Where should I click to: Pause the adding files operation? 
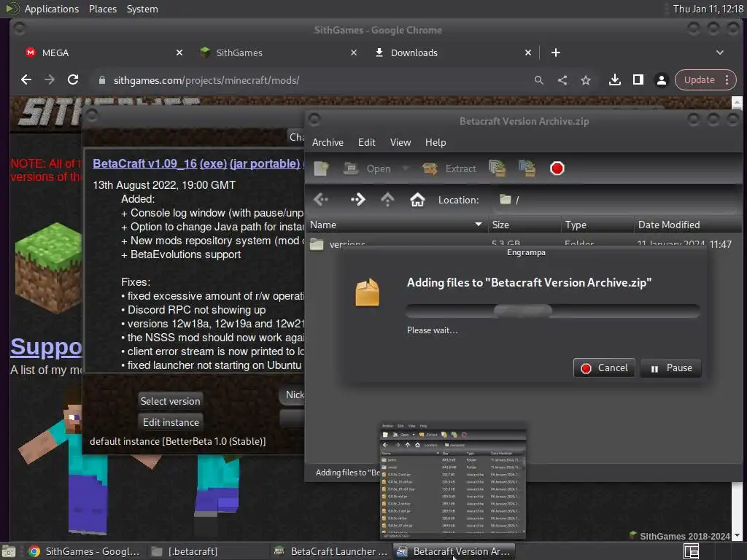click(671, 367)
